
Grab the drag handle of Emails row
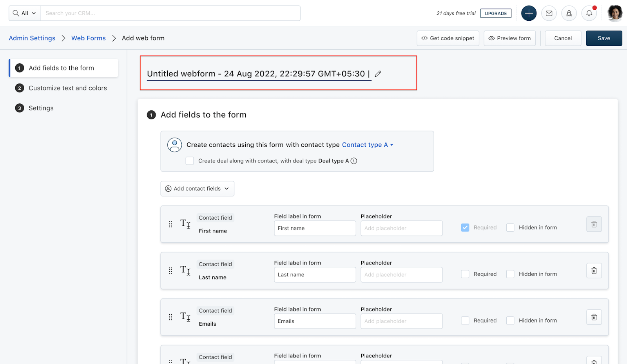pyautogui.click(x=170, y=317)
